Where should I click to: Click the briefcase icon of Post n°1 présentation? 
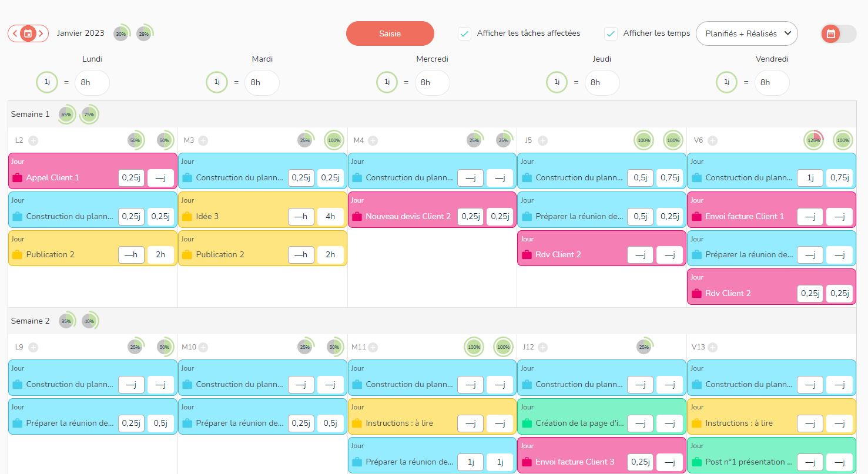click(696, 462)
